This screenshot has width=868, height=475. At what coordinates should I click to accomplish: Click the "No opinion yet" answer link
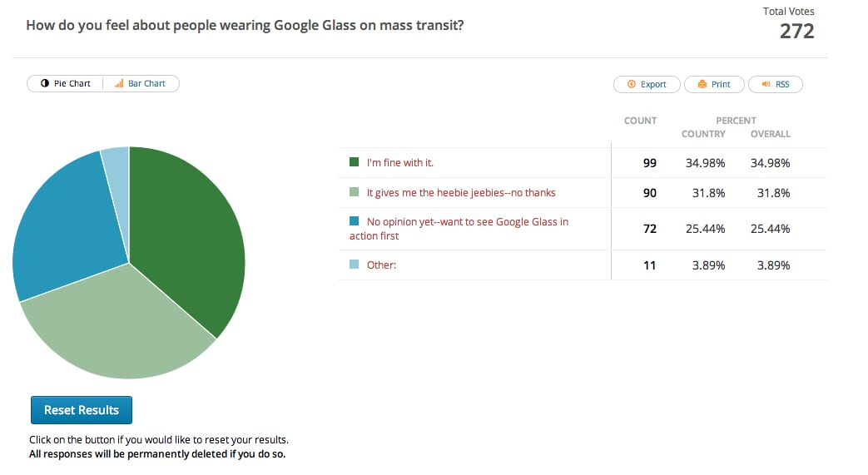(x=459, y=229)
